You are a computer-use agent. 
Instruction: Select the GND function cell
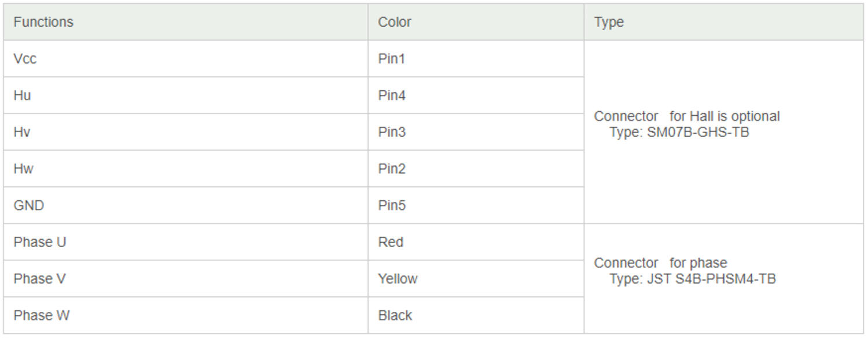(x=186, y=205)
